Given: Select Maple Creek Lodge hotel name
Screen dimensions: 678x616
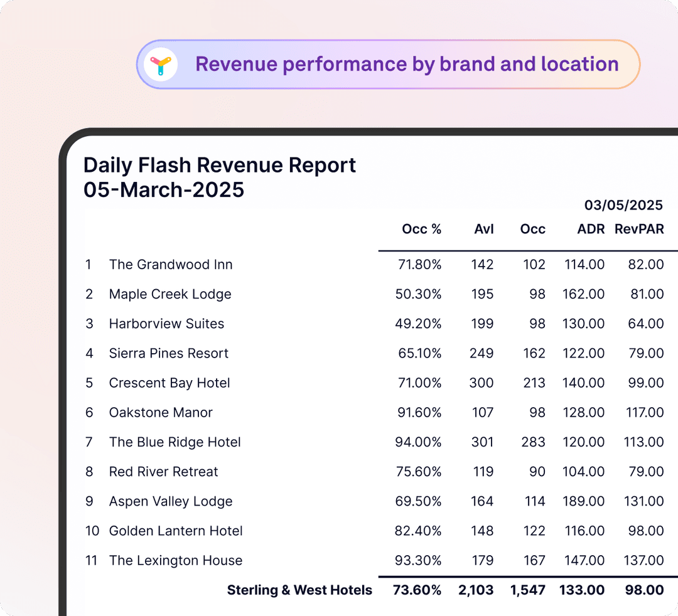Looking at the screenshot, I should tap(170, 294).
